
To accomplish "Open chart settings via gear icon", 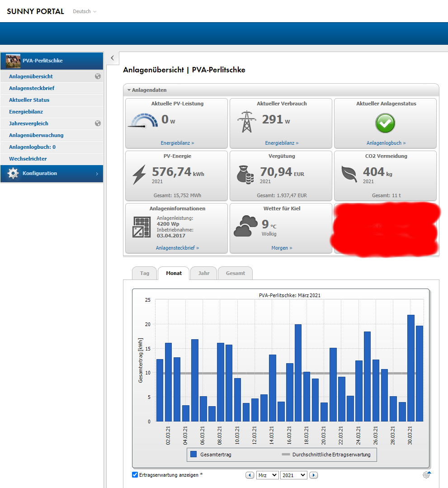I will 426,475.
